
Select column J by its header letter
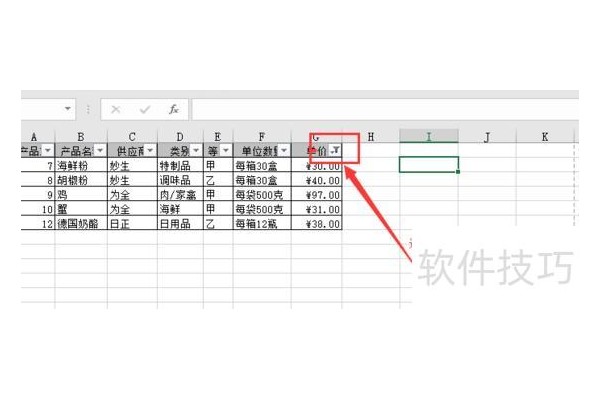tap(487, 137)
